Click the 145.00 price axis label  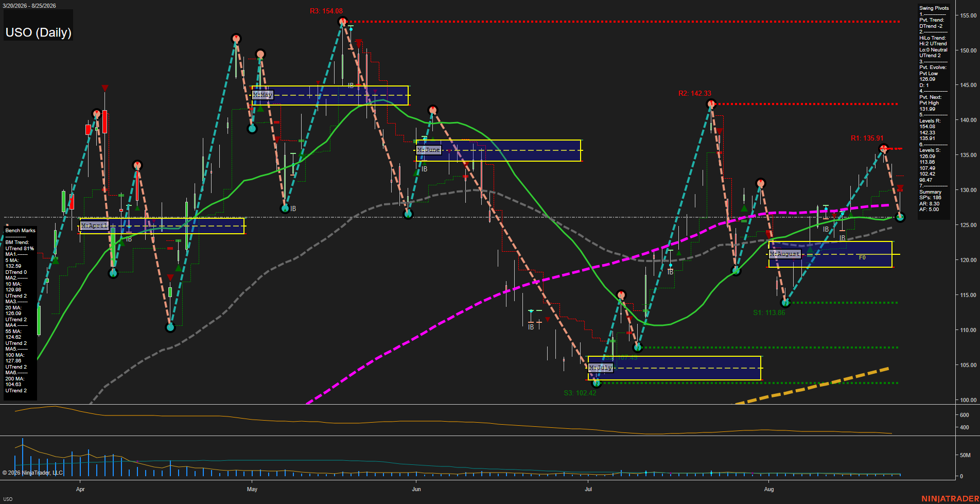(968, 85)
